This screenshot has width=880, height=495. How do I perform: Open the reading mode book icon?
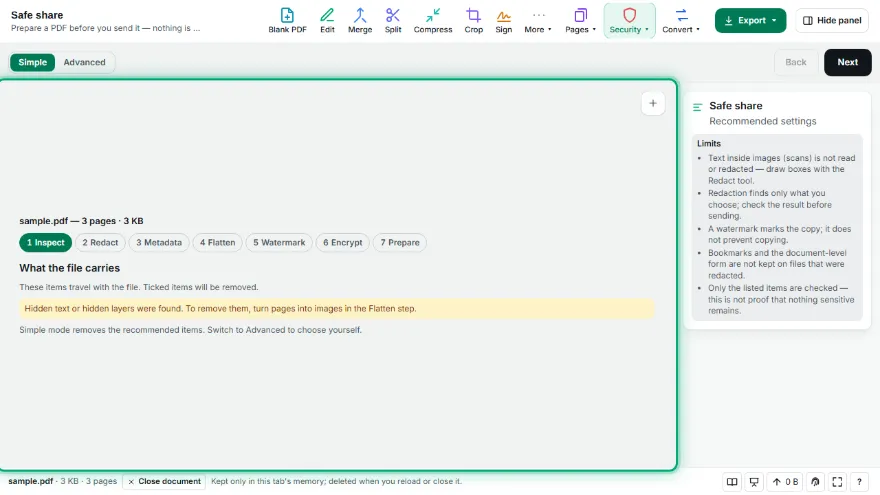click(732, 482)
